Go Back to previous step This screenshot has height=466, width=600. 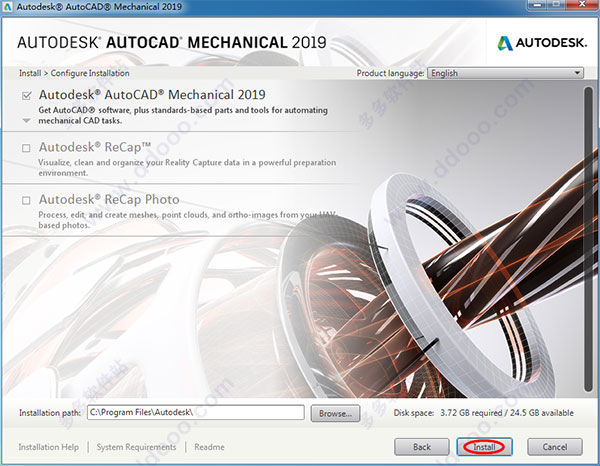pyautogui.click(x=422, y=447)
